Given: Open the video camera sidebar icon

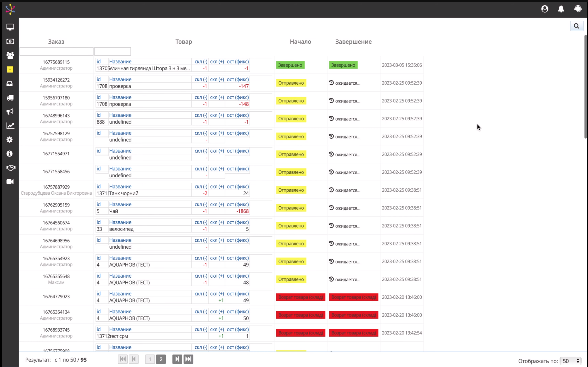Looking at the screenshot, I should tap(10, 182).
